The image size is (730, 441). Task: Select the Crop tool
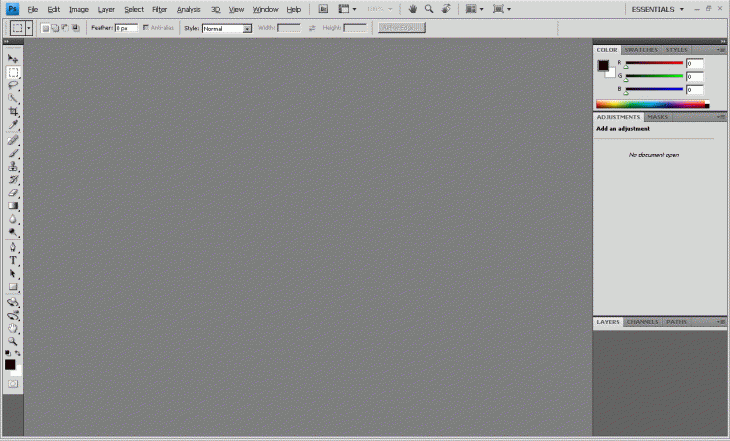pos(13,112)
